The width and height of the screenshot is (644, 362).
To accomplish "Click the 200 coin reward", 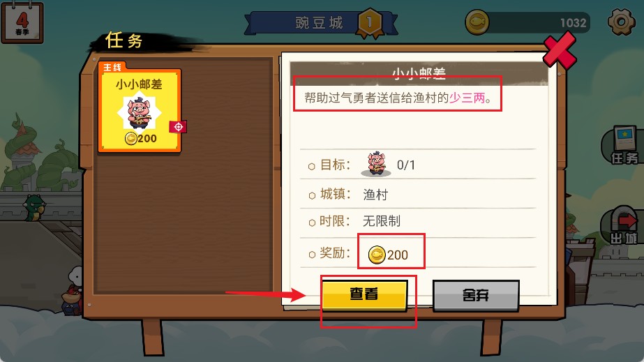I will [x=388, y=255].
